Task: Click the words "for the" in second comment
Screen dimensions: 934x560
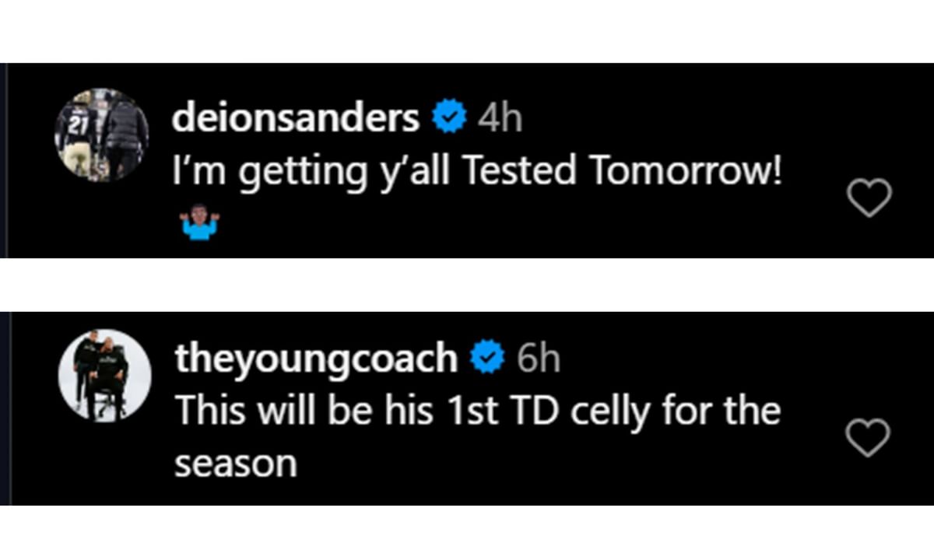Action: (x=722, y=412)
